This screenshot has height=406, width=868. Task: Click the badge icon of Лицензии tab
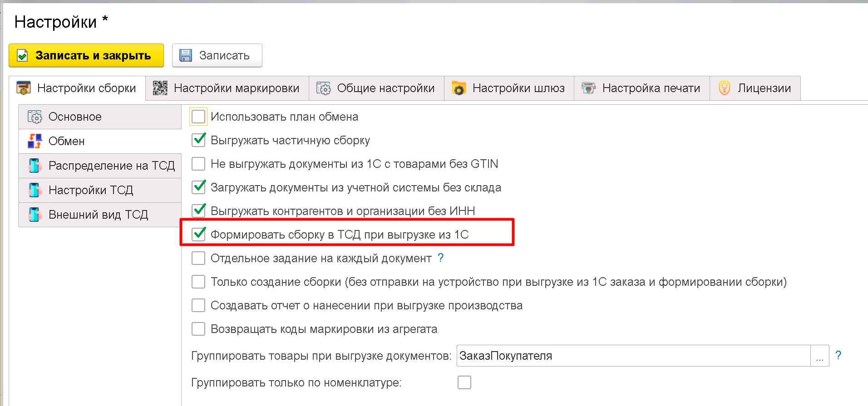click(x=725, y=88)
